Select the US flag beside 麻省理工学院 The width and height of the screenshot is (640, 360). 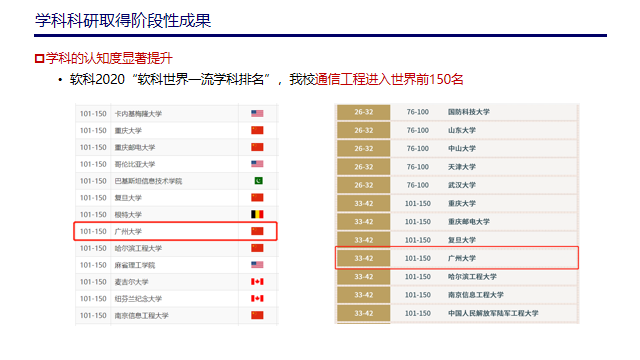[257, 265]
